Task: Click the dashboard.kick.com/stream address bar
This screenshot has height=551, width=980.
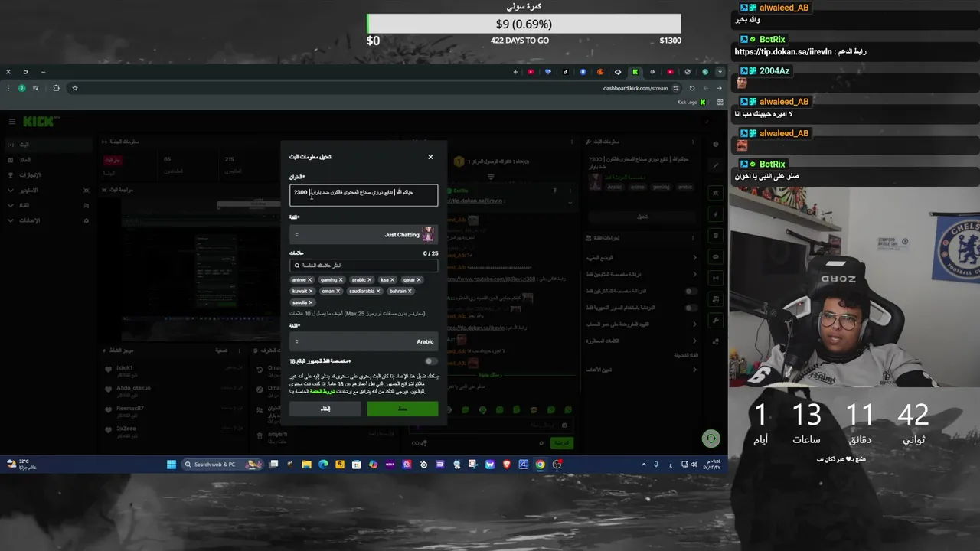Action: tap(635, 88)
